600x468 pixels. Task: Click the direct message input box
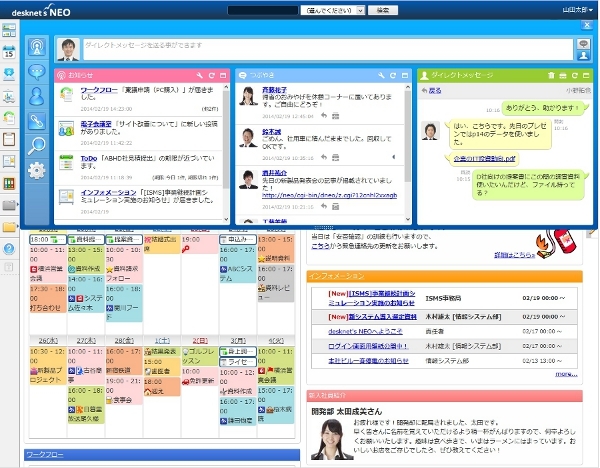[328, 49]
